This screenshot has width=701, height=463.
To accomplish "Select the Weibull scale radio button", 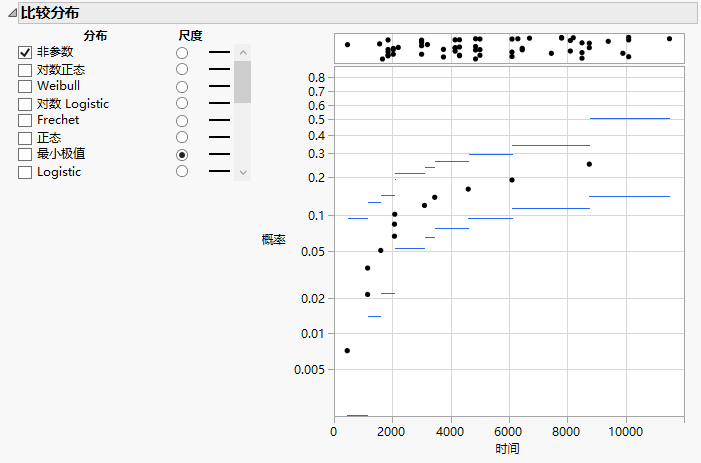I will pyautogui.click(x=182, y=87).
